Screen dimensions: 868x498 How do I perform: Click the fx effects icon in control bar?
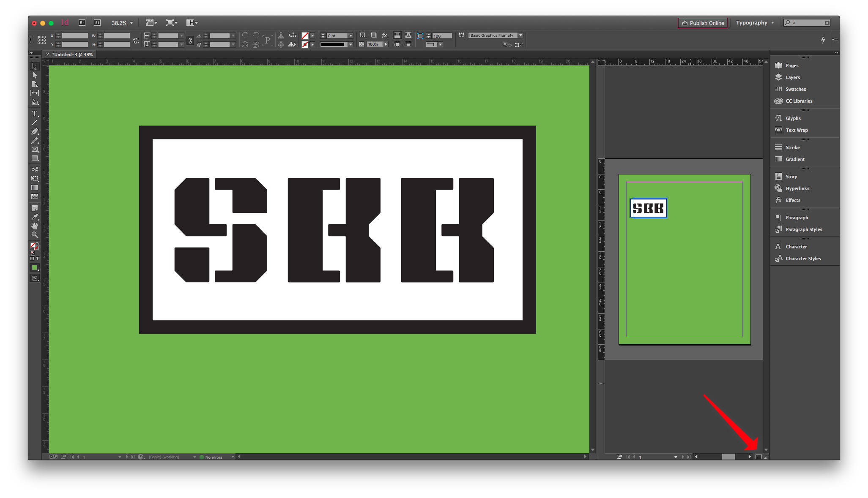[x=385, y=35]
